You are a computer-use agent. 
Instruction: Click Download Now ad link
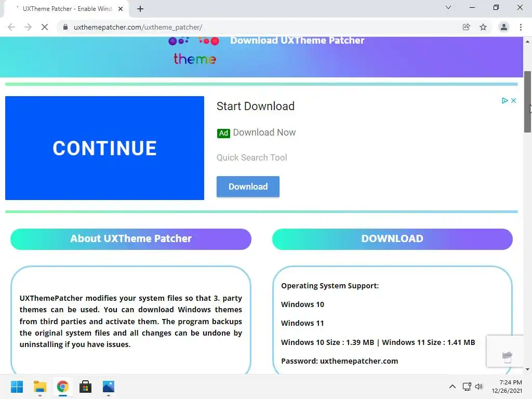[x=264, y=132]
